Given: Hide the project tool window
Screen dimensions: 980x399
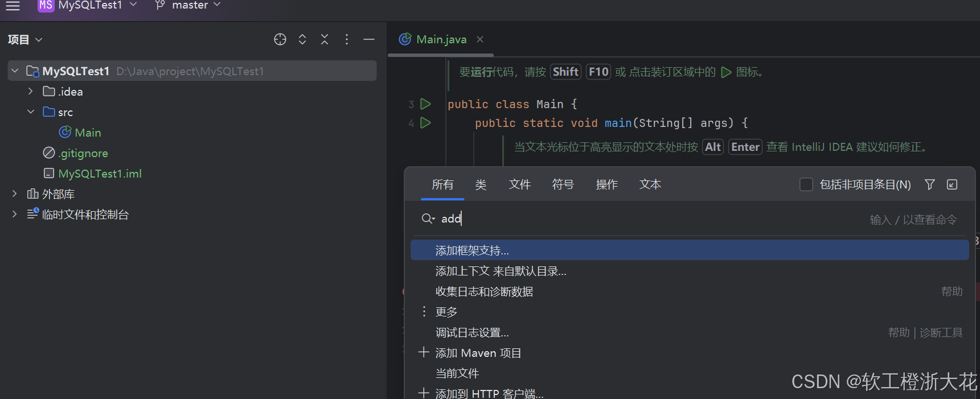Looking at the screenshot, I should click(369, 39).
